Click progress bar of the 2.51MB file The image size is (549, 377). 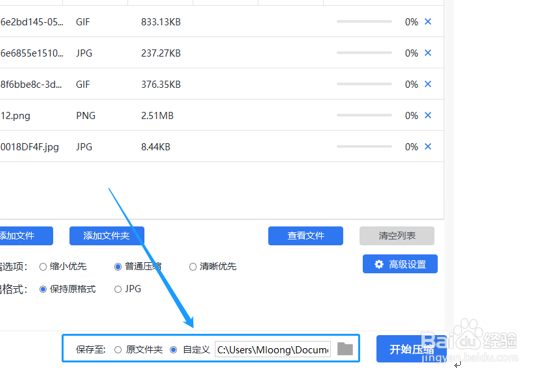click(x=364, y=115)
